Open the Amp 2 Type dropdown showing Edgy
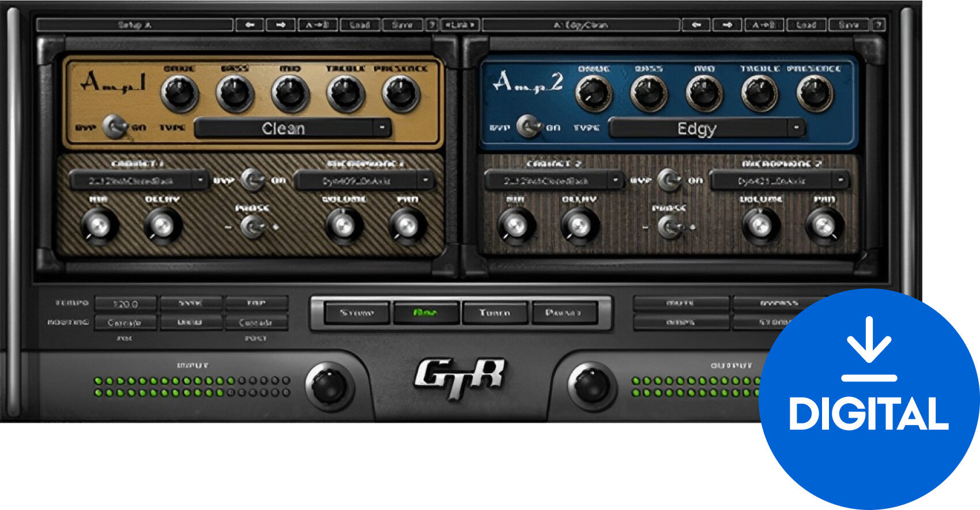The image size is (980, 510). pyautogui.click(x=707, y=128)
